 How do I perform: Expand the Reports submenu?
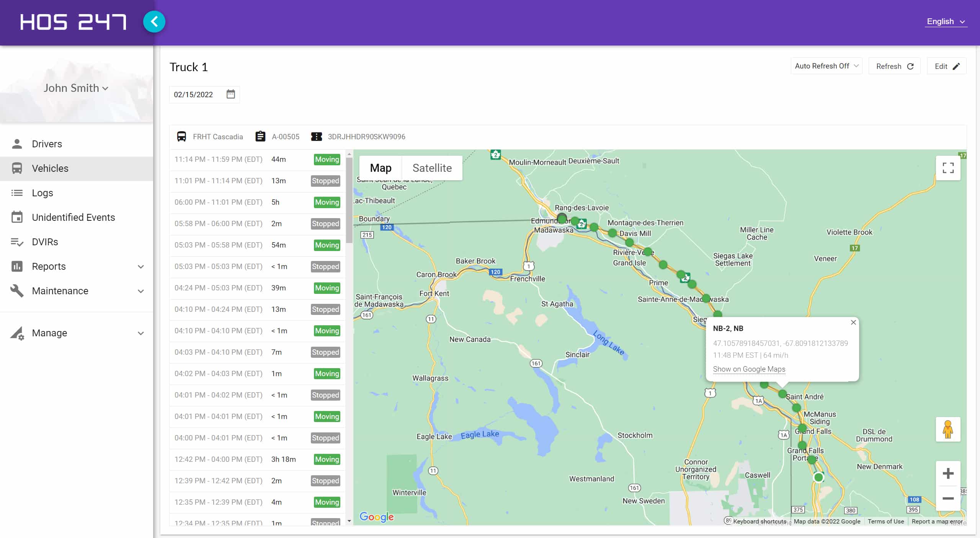(x=141, y=267)
